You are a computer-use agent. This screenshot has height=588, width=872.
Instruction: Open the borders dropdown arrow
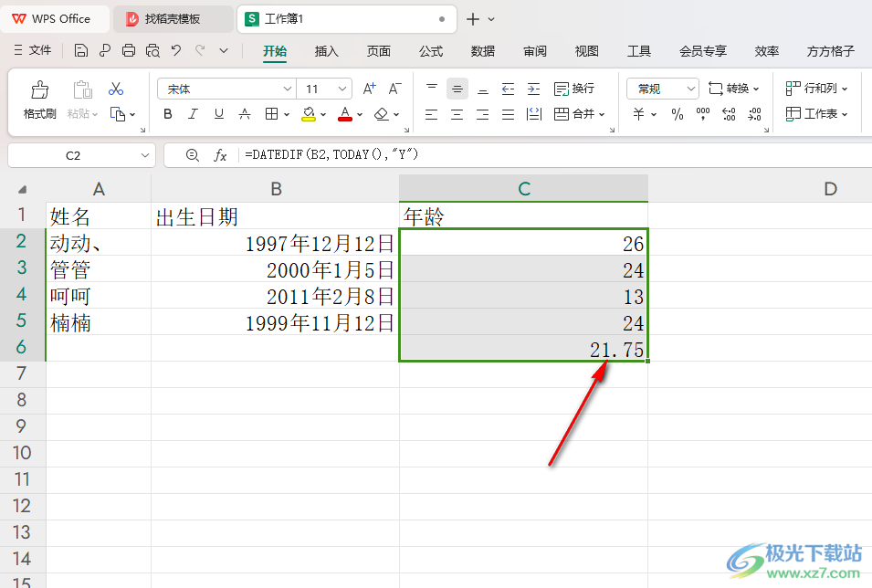[287, 115]
